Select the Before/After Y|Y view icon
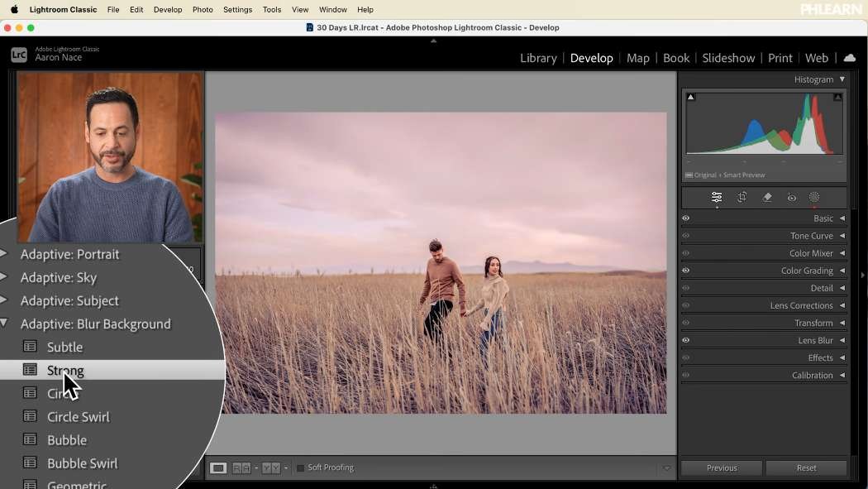The image size is (868, 489). click(270, 468)
